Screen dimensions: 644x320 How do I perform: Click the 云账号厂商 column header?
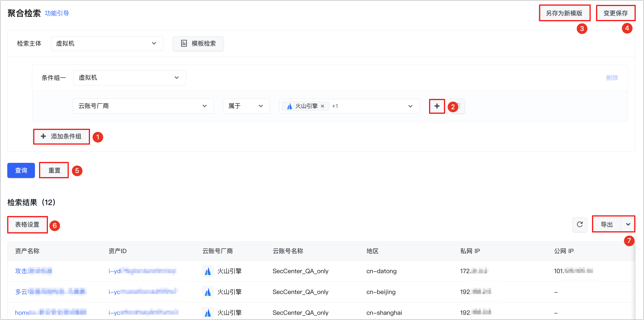click(218, 251)
